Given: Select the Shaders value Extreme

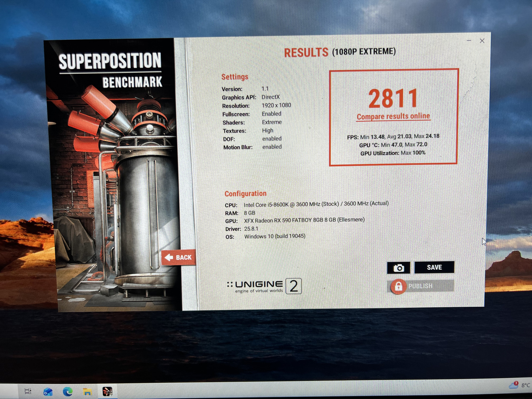Looking at the screenshot, I should point(272,122).
